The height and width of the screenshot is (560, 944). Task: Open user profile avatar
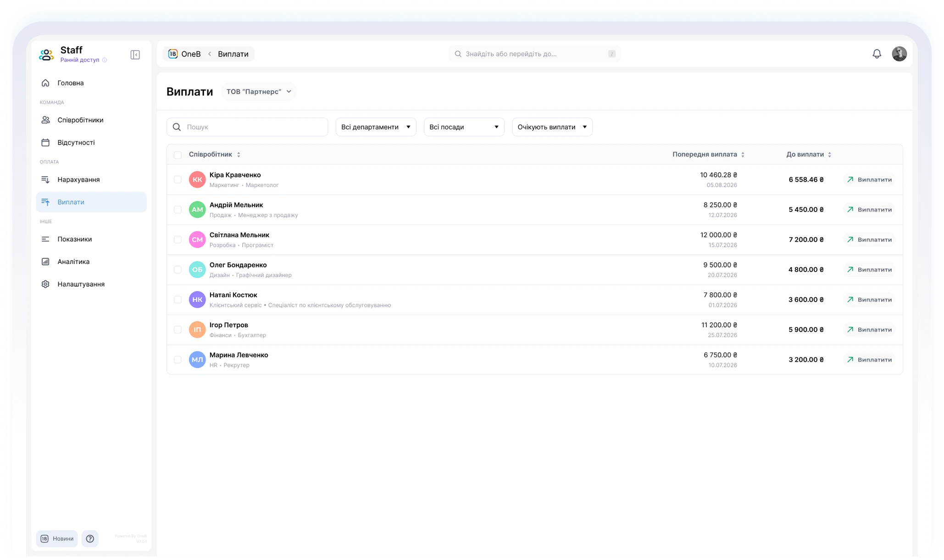[x=899, y=54]
